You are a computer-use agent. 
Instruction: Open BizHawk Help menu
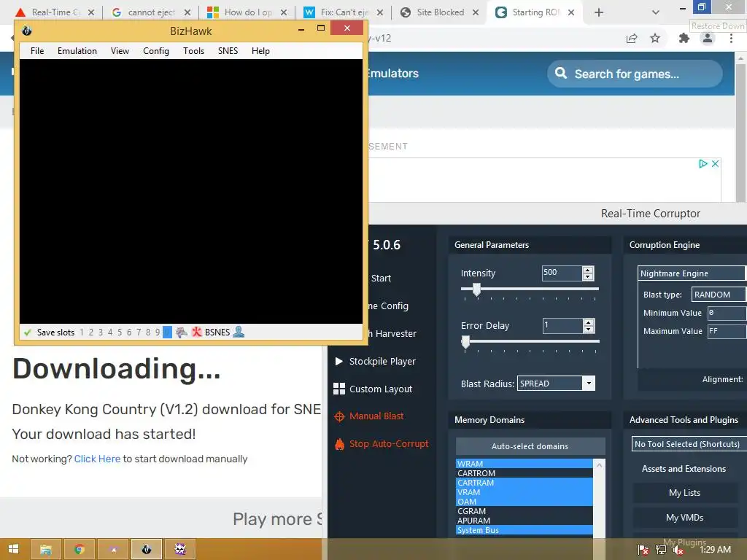[x=260, y=51]
